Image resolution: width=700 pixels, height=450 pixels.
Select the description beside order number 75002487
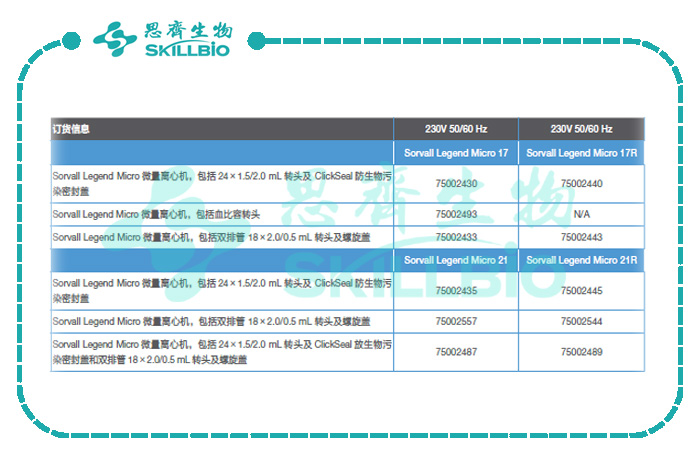[x=222, y=352]
